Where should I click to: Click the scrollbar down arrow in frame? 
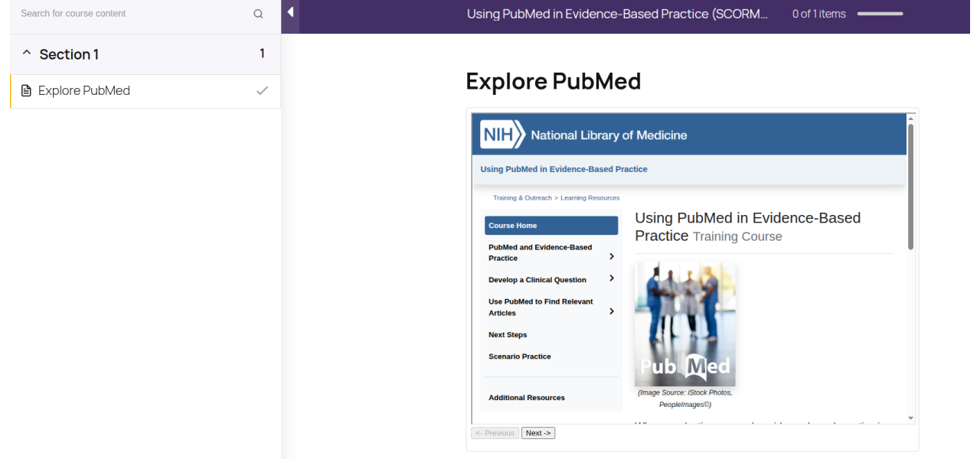point(910,418)
